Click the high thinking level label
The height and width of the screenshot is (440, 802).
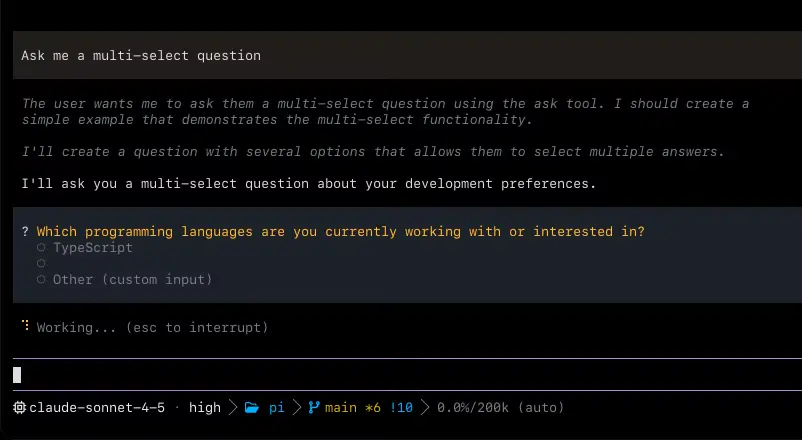point(205,407)
